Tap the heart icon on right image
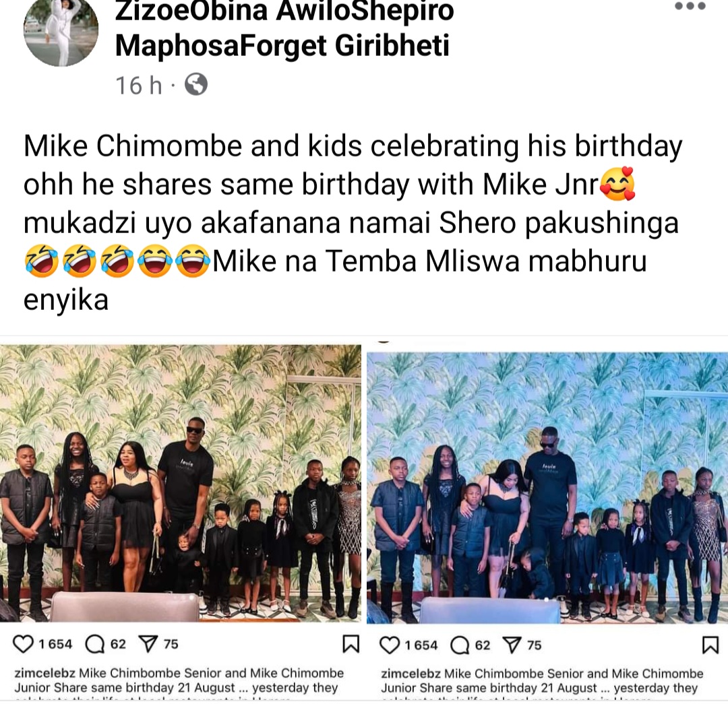Image resolution: width=728 pixels, height=704 pixels. pyautogui.click(x=390, y=645)
